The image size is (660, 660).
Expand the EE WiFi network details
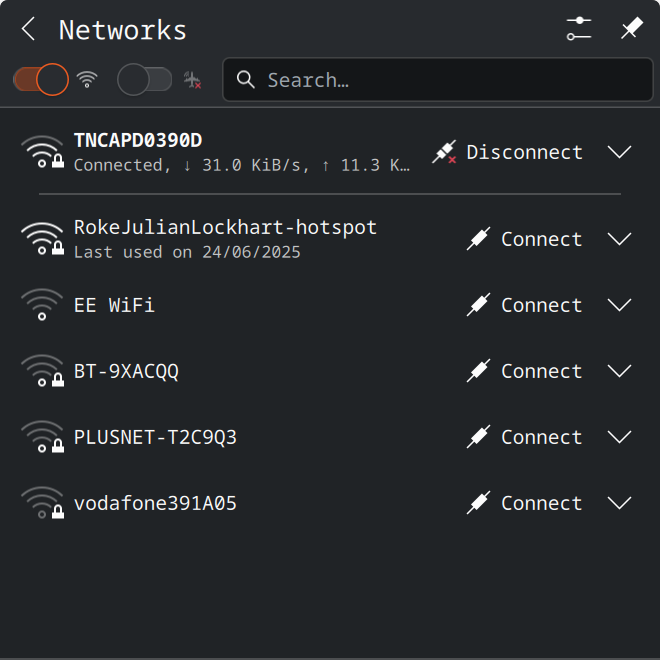[x=620, y=305]
